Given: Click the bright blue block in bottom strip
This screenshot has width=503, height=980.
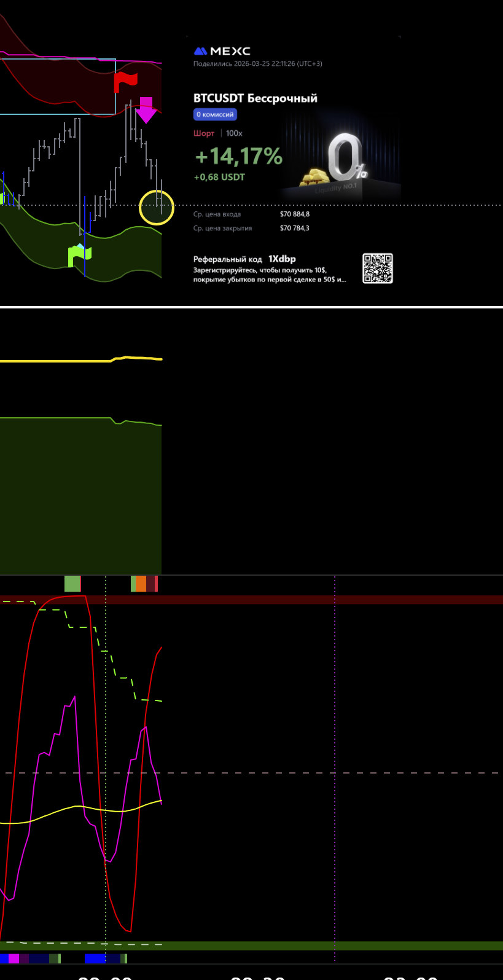Looking at the screenshot, I should [95, 958].
